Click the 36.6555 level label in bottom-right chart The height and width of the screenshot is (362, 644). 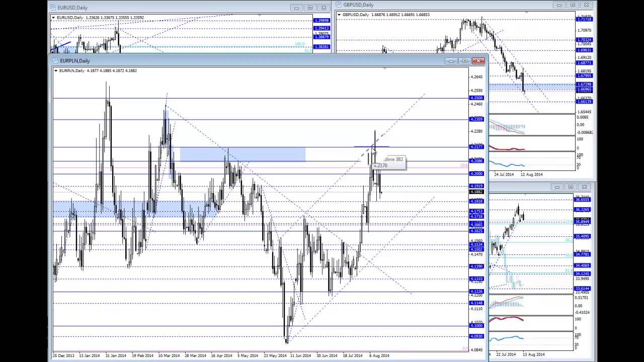coord(583,200)
